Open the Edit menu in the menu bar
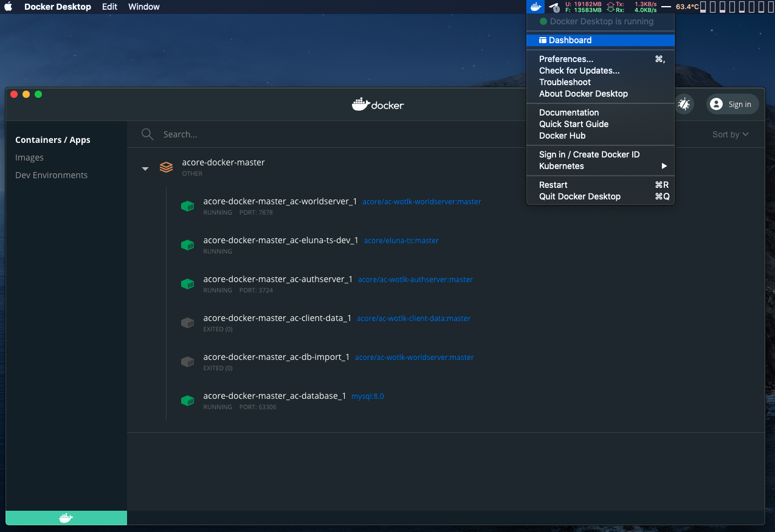The image size is (775, 532). [x=109, y=7]
